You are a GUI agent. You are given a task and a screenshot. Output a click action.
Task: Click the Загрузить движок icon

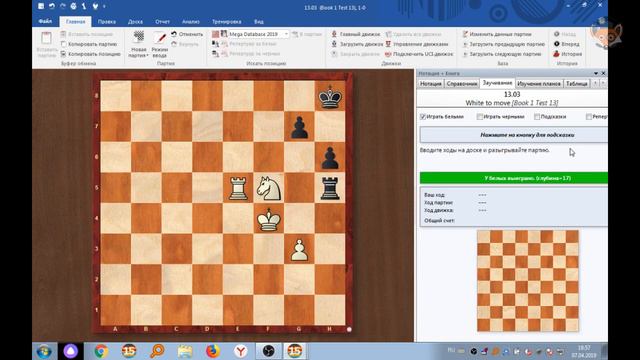334,44
